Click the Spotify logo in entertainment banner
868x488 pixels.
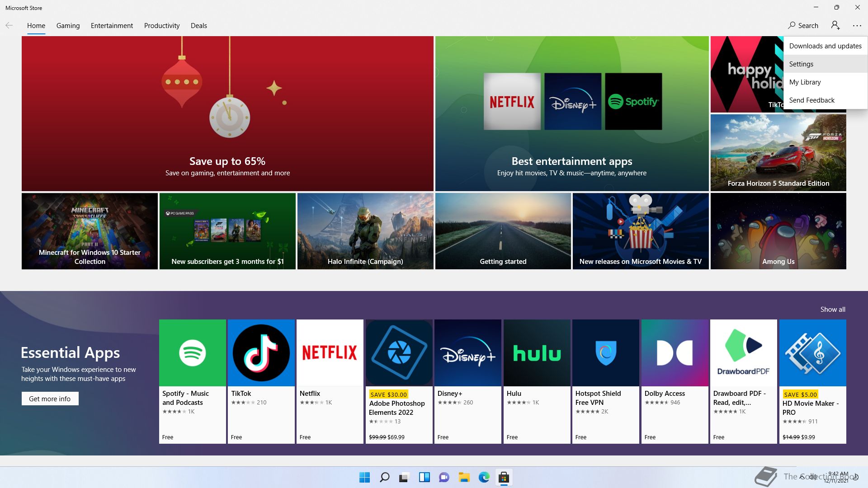point(633,102)
